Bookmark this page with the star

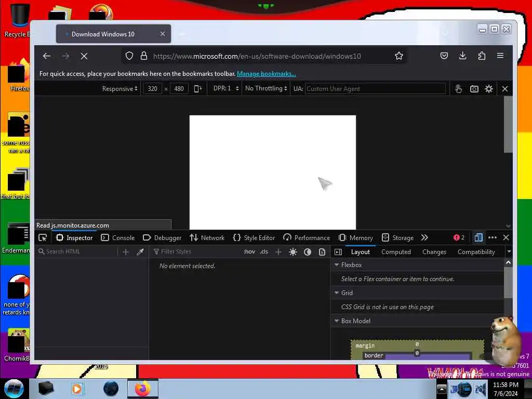coord(399,56)
